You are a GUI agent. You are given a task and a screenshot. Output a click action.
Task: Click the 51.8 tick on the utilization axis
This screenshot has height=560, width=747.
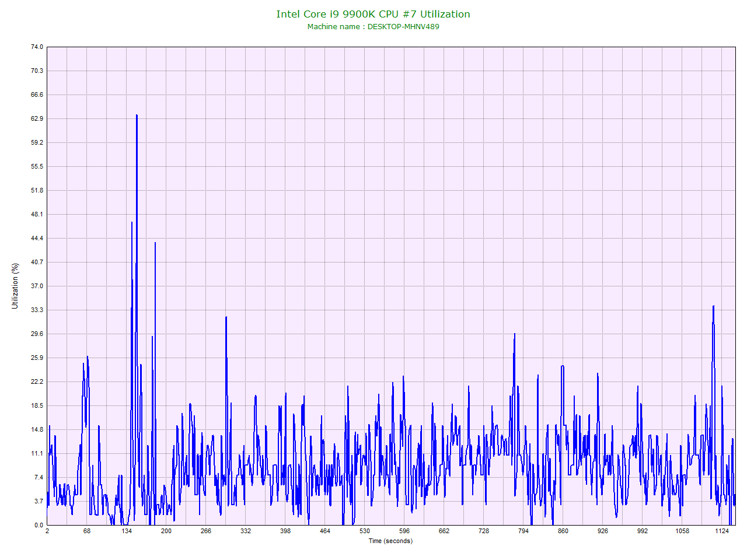coord(37,190)
